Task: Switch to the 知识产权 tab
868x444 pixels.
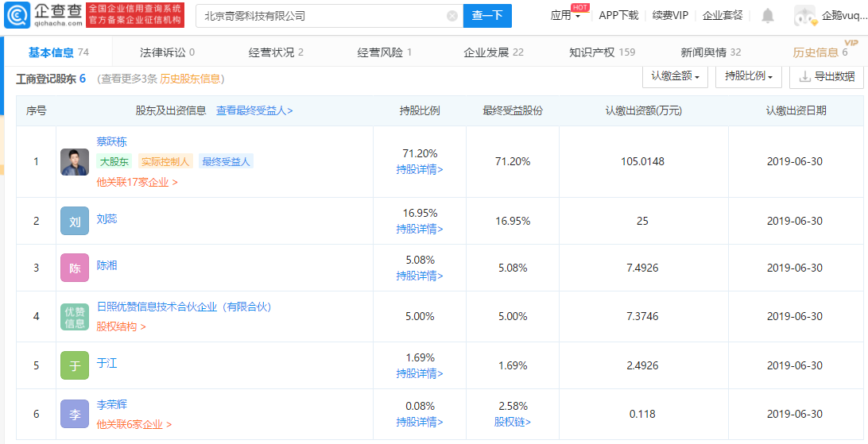Action: [602, 52]
